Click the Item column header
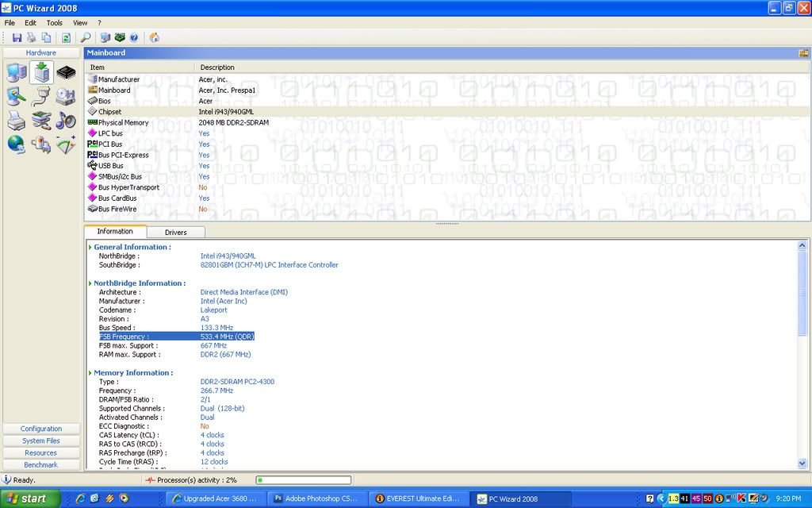 pos(140,67)
